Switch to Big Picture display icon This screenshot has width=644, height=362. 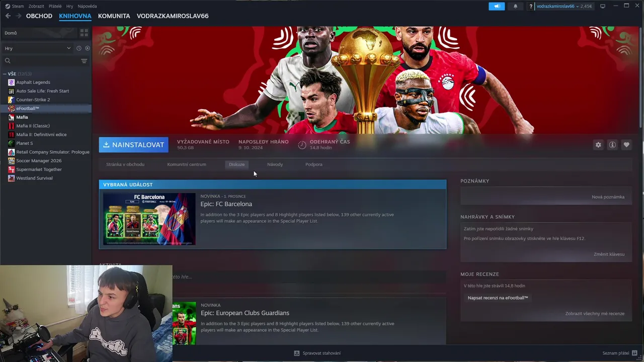[603, 6]
